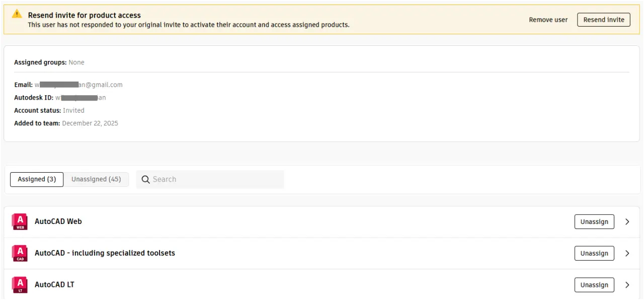This screenshot has width=644, height=300.
Task: Click the gmail.com email address value
Action: (78, 85)
